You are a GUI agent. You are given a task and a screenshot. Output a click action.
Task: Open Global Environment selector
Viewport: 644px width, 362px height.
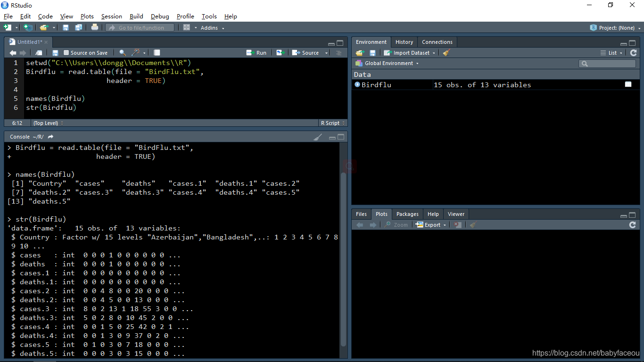387,63
